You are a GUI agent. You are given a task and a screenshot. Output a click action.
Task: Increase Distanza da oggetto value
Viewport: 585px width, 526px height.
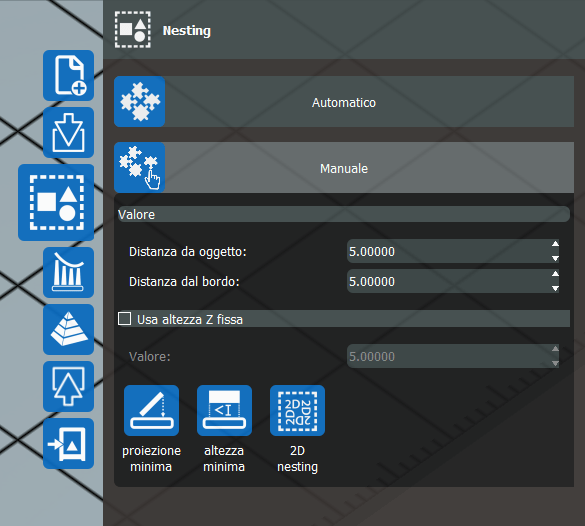click(555, 244)
